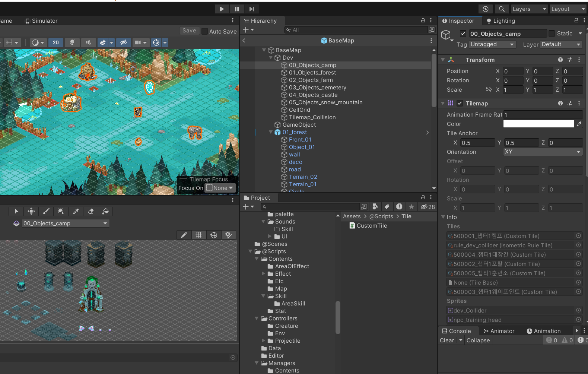The width and height of the screenshot is (588, 374).
Task: Click the Play button
Action: click(x=222, y=9)
